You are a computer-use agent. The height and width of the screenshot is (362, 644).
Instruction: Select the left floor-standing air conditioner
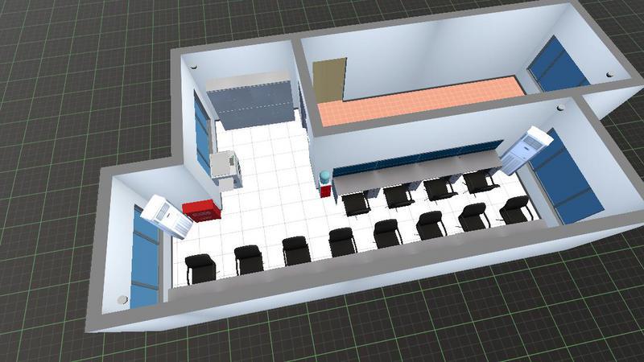pyautogui.click(x=166, y=216)
